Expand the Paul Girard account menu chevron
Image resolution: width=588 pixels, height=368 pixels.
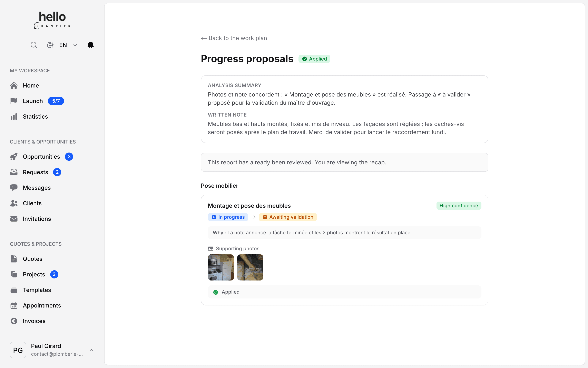(91, 350)
